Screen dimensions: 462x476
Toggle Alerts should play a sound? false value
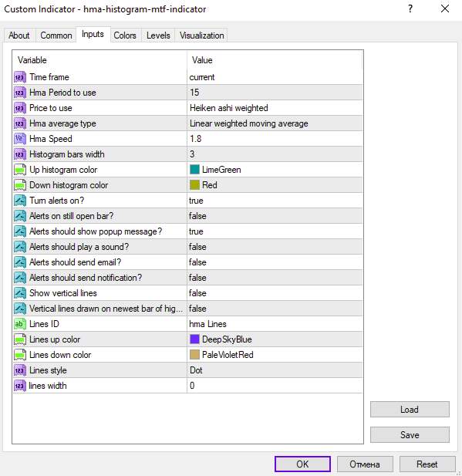[x=275, y=247]
